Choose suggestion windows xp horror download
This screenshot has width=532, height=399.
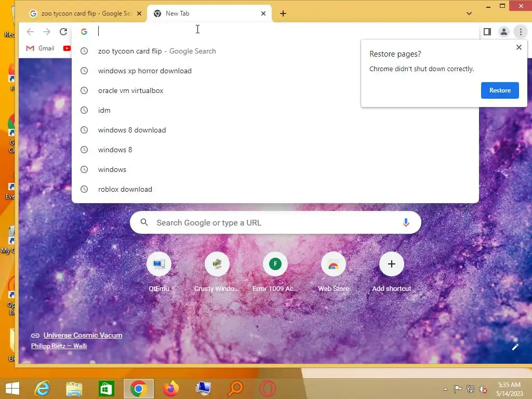pyautogui.click(x=275, y=71)
